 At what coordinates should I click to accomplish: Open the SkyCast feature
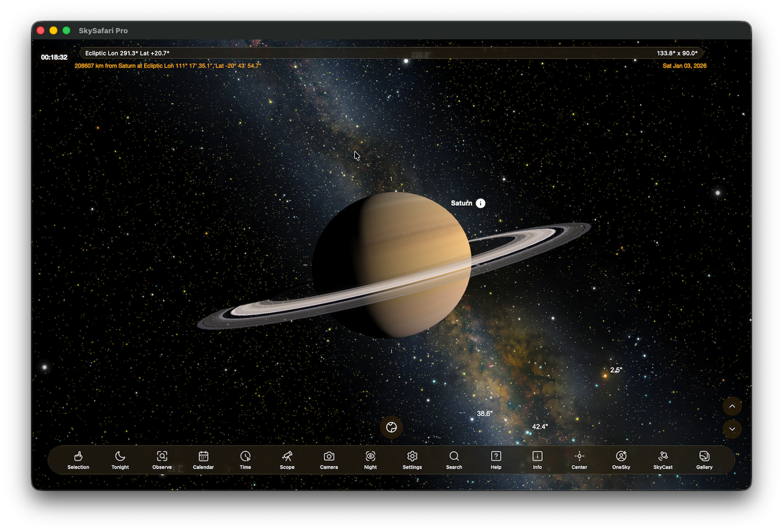click(x=663, y=459)
